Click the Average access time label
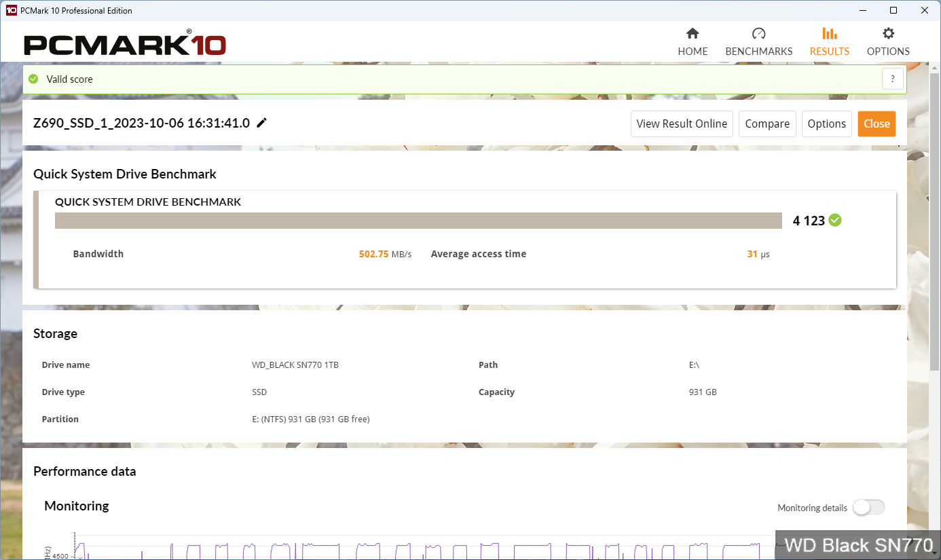The width and height of the screenshot is (941, 560). (479, 254)
